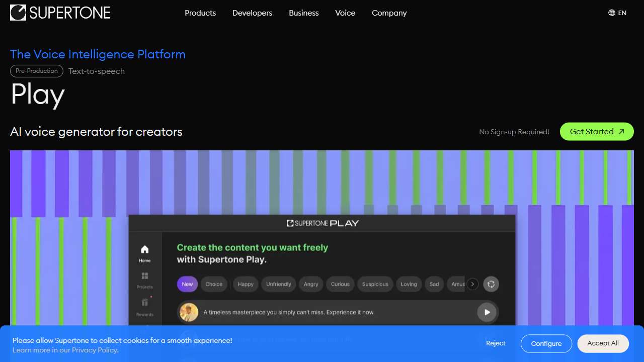Click Configure in the cookie banner
Screen dimensions: 644x362
[x=546, y=344]
